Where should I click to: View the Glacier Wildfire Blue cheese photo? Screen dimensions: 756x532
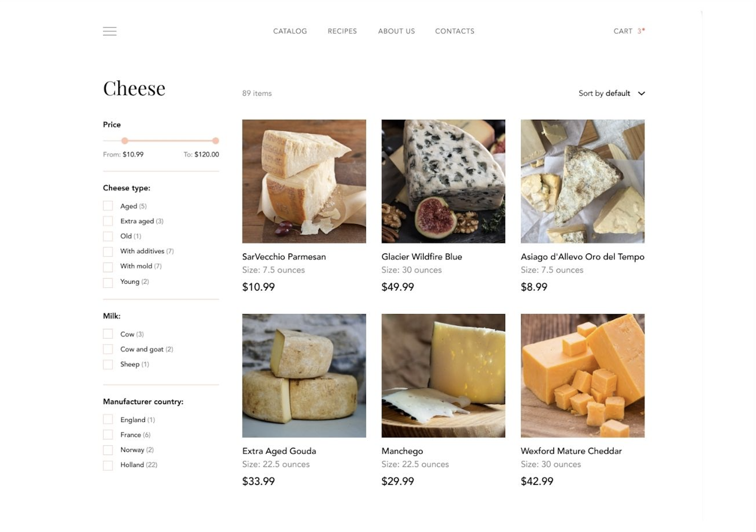click(443, 181)
